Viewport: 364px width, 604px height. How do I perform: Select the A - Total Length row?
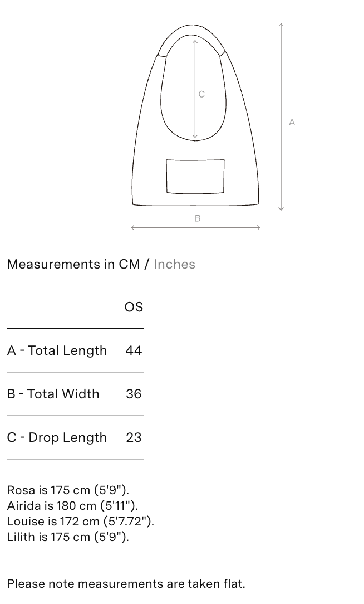coord(75,350)
